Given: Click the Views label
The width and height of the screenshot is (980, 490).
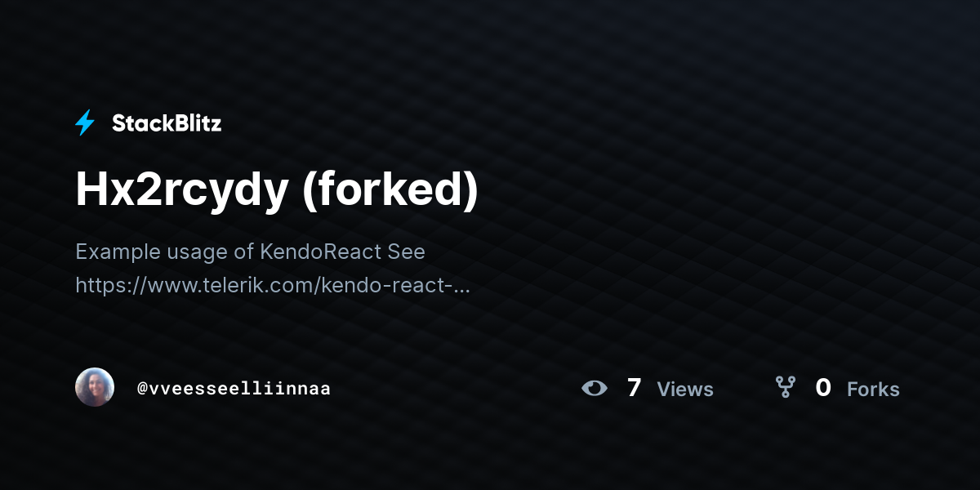Looking at the screenshot, I should 685,390.
